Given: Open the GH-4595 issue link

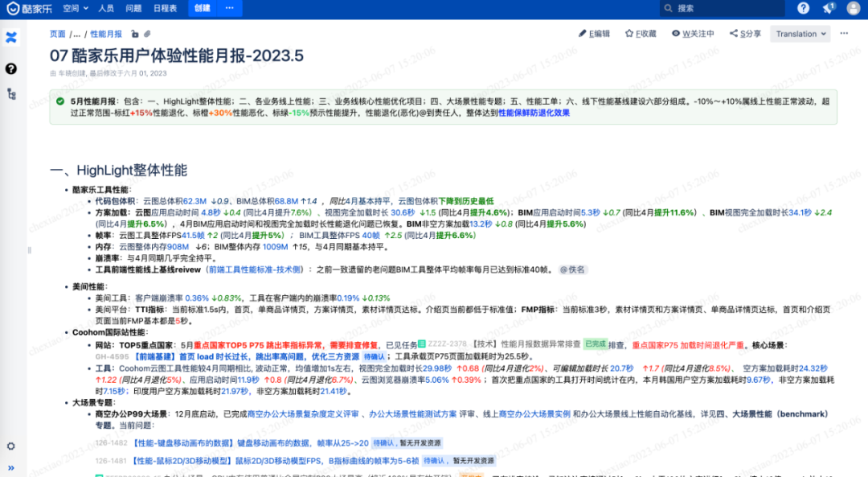Looking at the screenshot, I should [113, 357].
